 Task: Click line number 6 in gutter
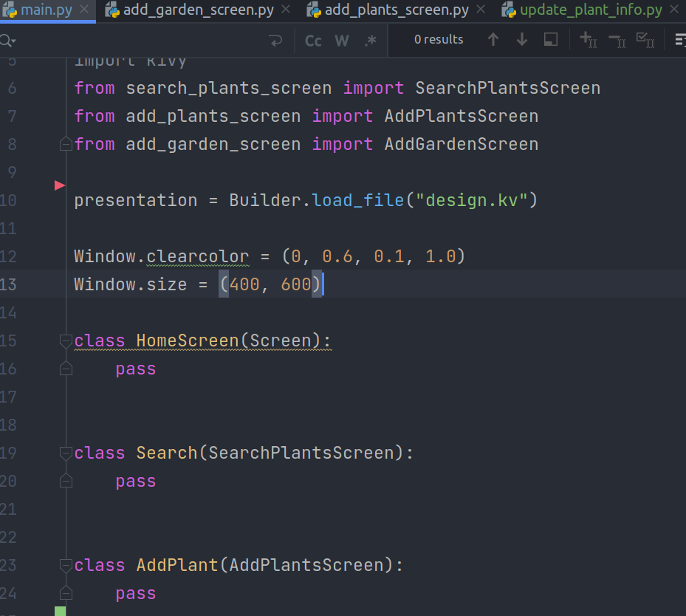pos(12,88)
